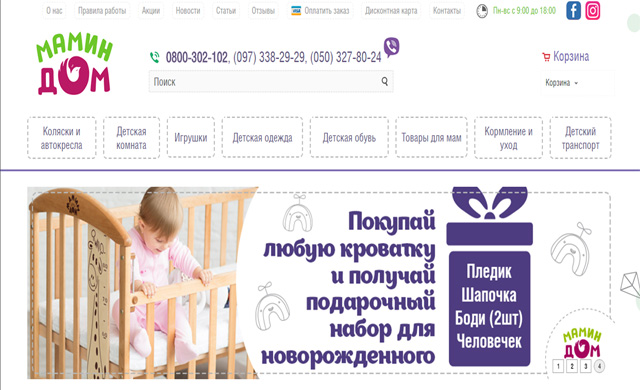Image resolution: width=640 pixels, height=390 pixels.
Task: Open the Статьи link
Action: 226,11
